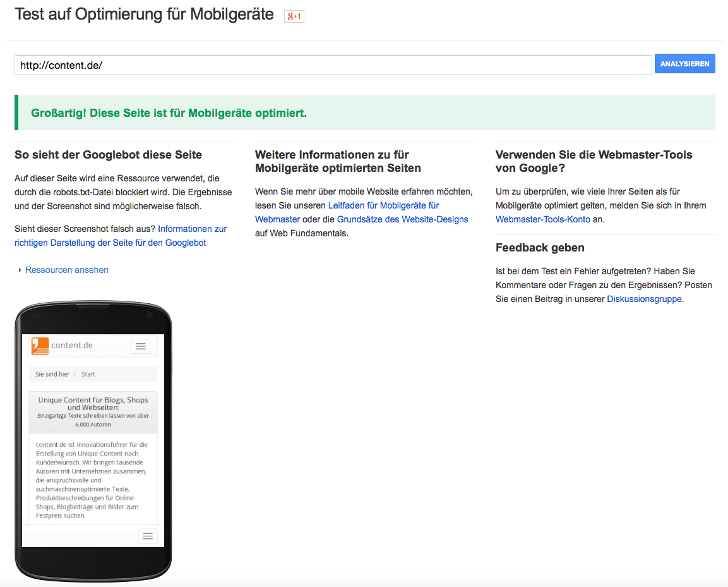Click the top hamburger menu icon in the phone preview
This screenshot has width=728, height=587.
tap(141, 346)
